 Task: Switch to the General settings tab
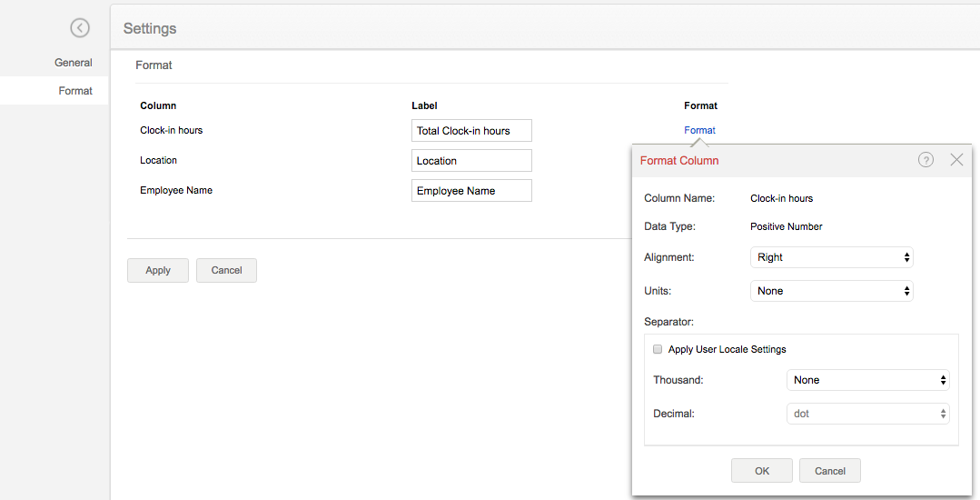(x=74, y=63)
